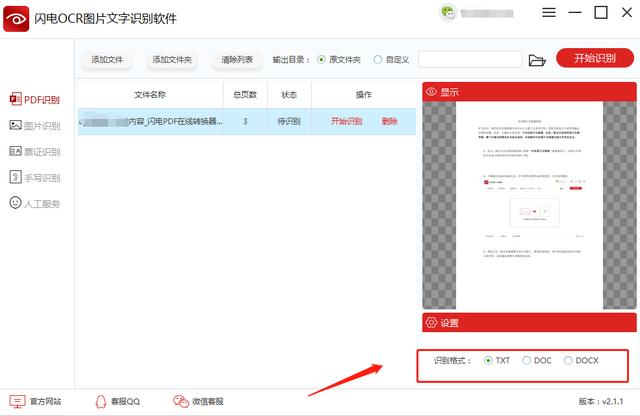Click the custom output path input field

(x=470, y=60)
